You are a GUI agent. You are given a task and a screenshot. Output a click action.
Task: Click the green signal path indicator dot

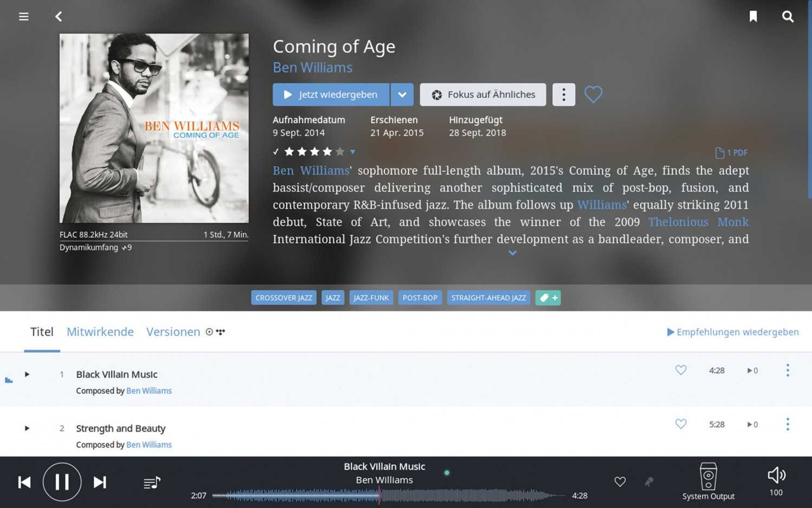tap(447, 473)
